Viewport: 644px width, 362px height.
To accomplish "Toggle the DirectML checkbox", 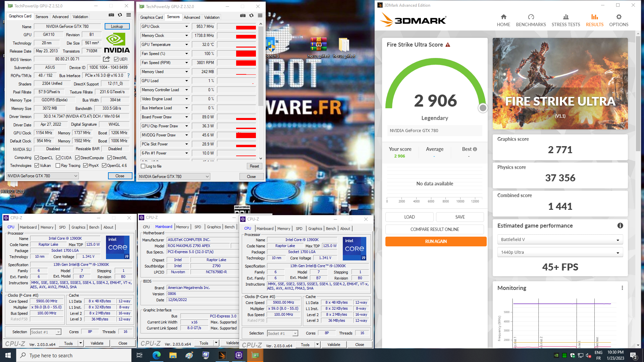I will pos(109,158).
